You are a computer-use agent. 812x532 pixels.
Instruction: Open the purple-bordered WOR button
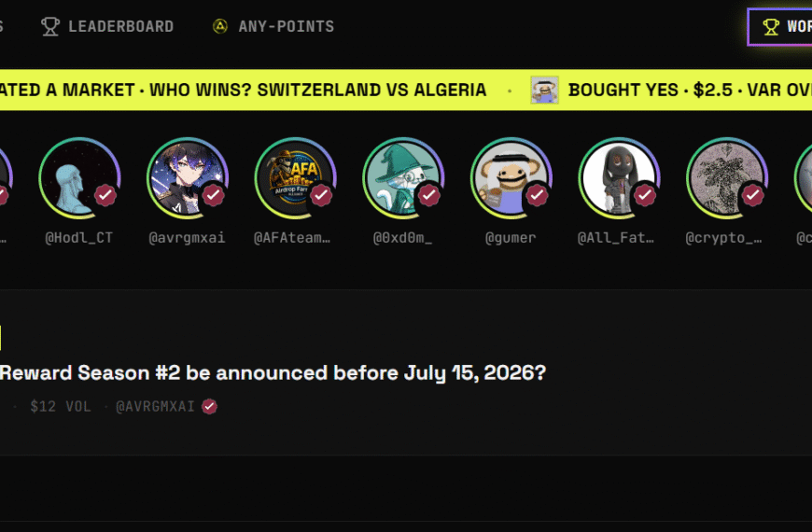(x=780, y=27)
